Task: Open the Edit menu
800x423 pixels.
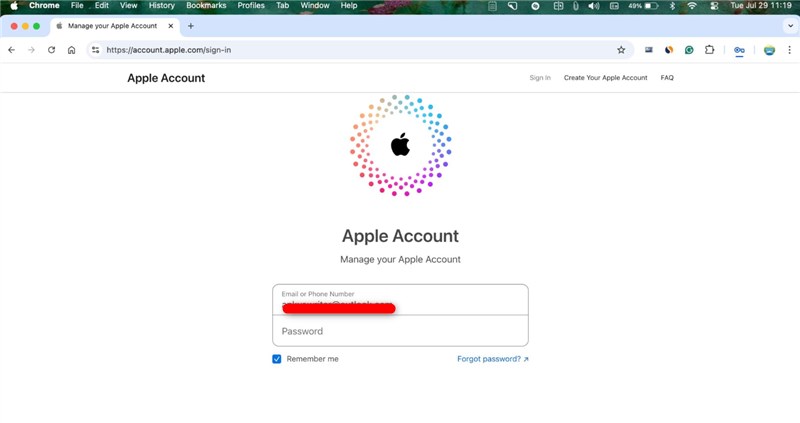Action: 102,6
